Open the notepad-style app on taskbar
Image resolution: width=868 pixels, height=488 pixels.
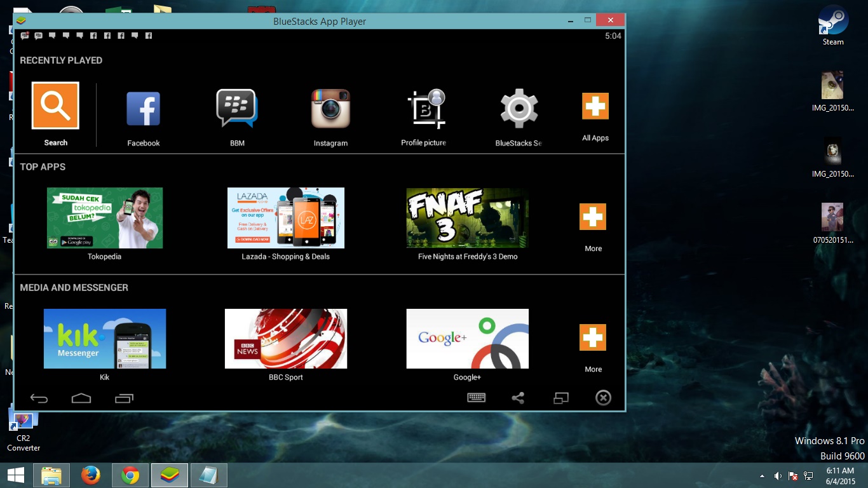[208, 475]
